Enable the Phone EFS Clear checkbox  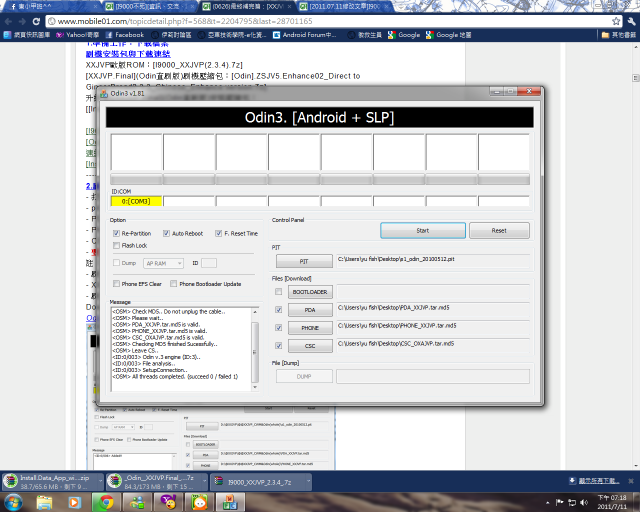click(116, 284)
